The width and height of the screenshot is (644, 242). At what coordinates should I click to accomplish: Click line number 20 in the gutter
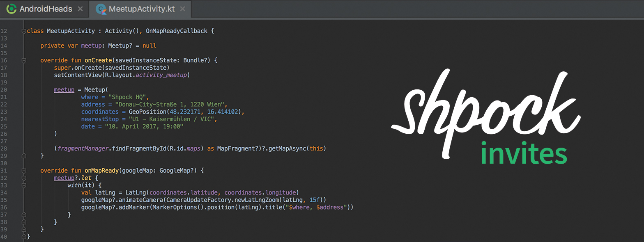point(4,90)
